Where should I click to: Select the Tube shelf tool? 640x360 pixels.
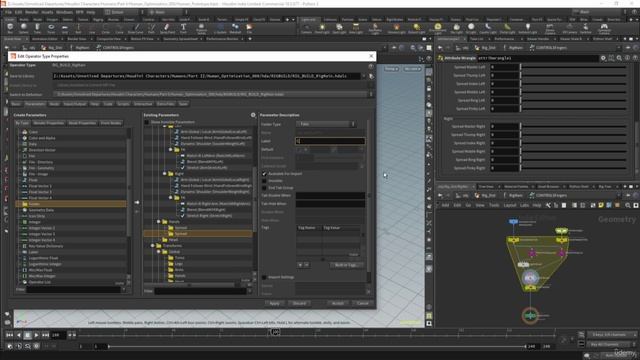37,29
